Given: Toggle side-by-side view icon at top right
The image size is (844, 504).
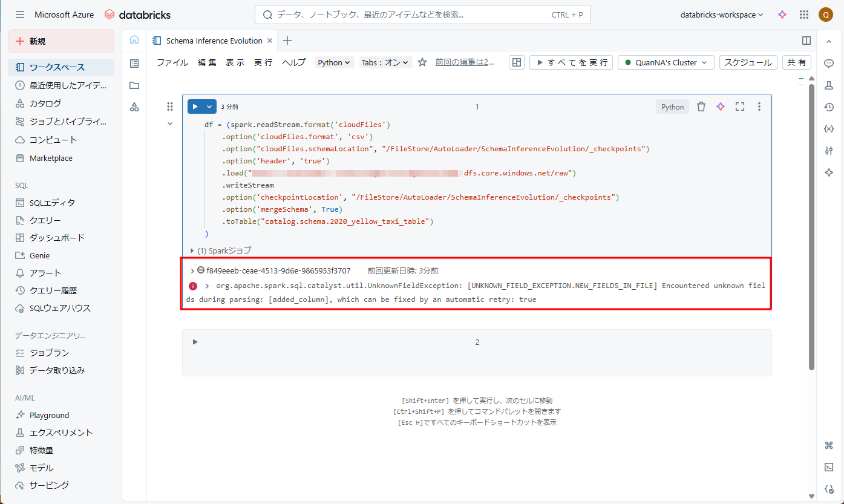Looking at the screenshot, I should click(x=806, y=41).
